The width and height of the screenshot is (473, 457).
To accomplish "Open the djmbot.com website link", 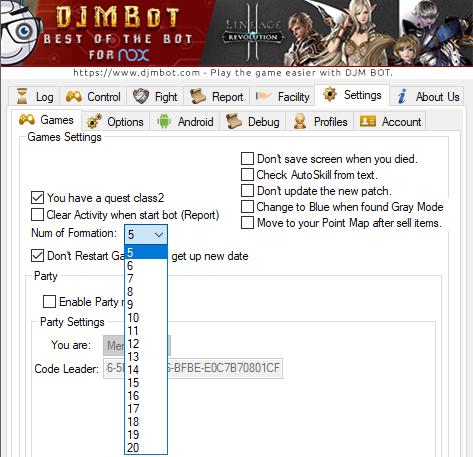I will coord(137,73).
